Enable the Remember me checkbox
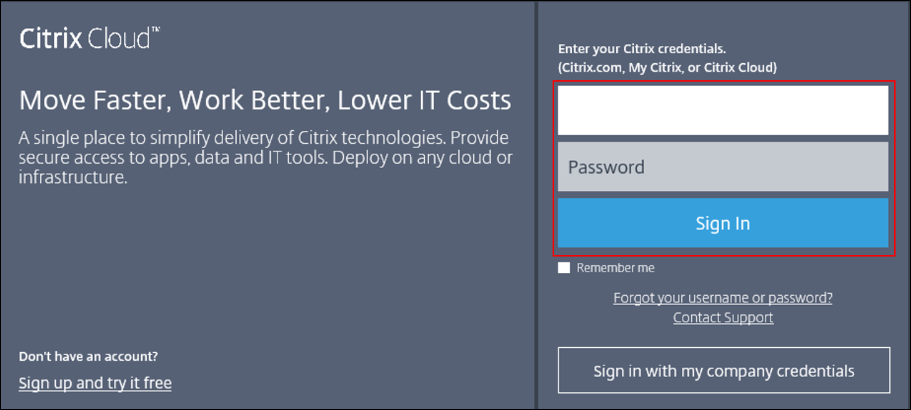911x410 pixels. pos(565,268)
